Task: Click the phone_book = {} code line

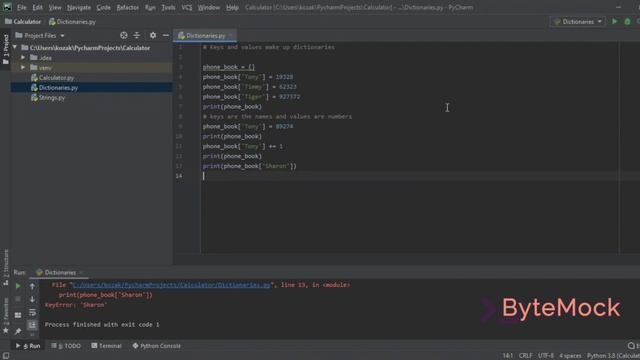Action: (229, 67)
